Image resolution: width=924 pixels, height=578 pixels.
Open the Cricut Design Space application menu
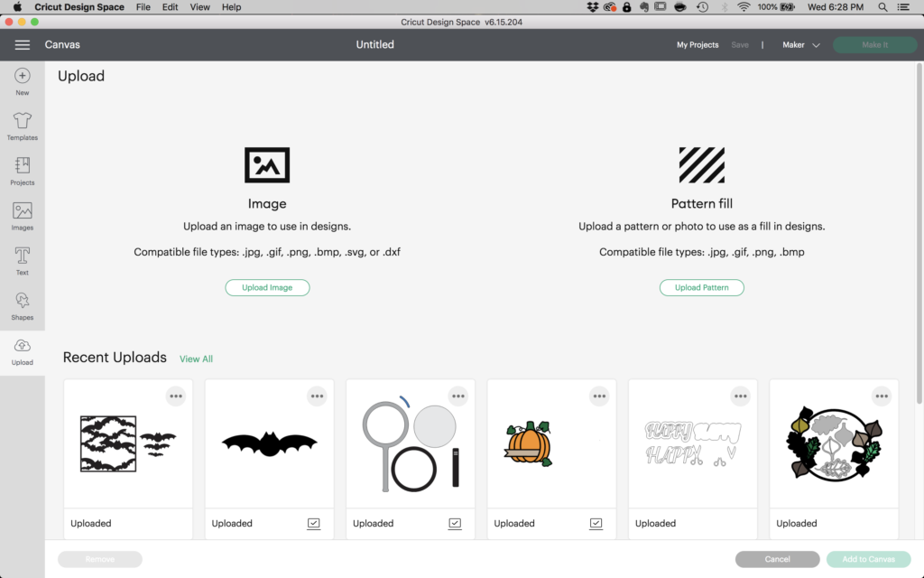pos(79,7)
